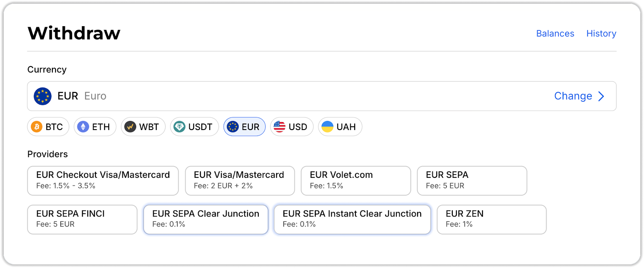
Task: Click the Ethereum diamond icon
Action: pos(83,127)
